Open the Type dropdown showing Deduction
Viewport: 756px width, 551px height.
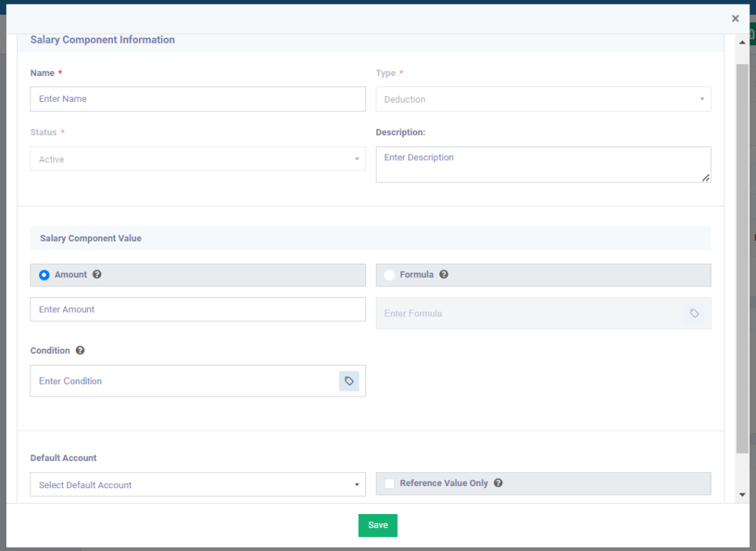pos(543,99)
